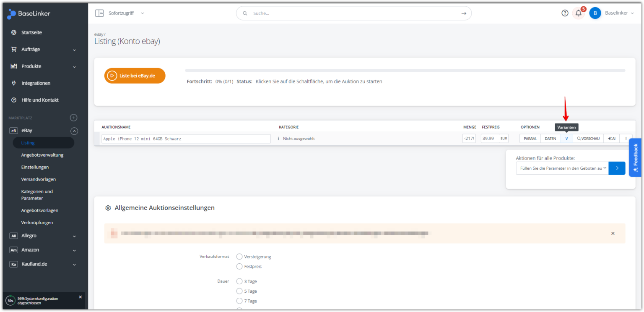The height and width of the screenshot is (312, 644).
Task: Go to Versandvorlagen in sidebar
Action: [39, 179]
